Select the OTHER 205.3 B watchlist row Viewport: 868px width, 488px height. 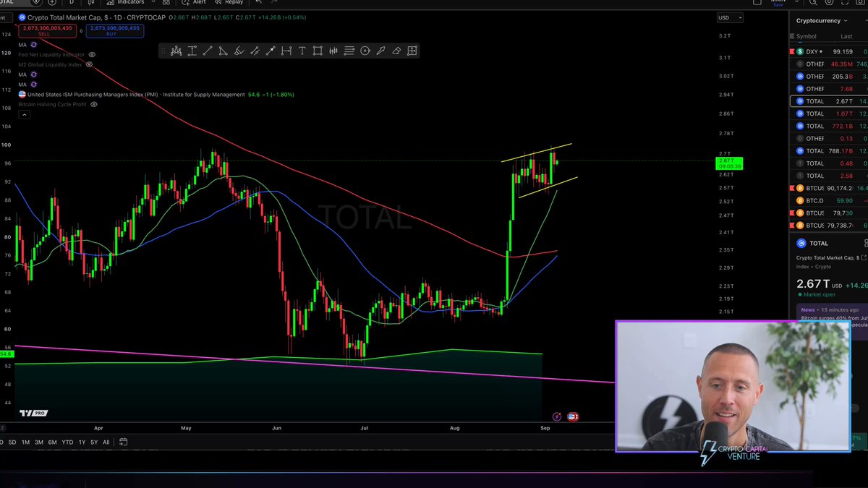click(828, 77)
